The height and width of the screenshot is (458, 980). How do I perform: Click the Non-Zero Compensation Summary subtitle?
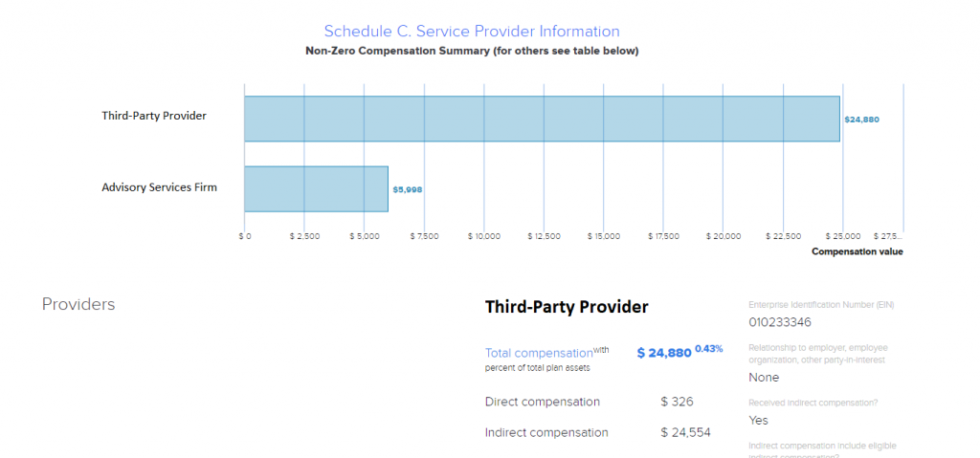pyautogui.click(x=471, y=51)
